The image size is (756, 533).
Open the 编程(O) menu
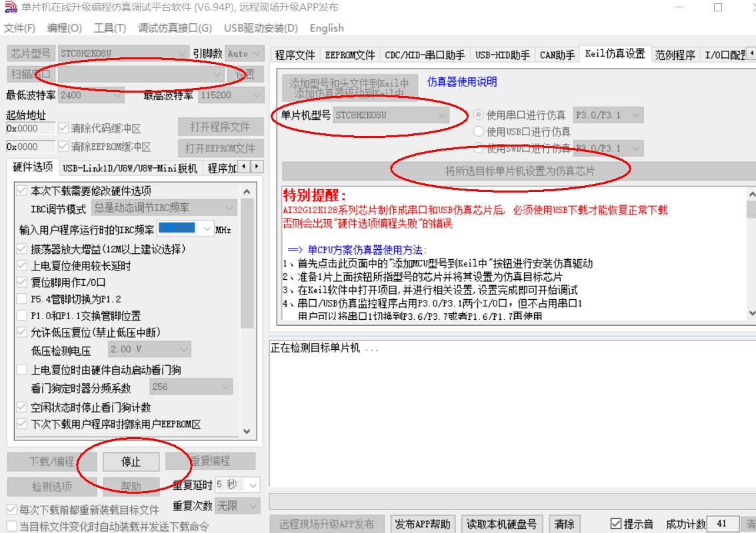click(64, 28)
